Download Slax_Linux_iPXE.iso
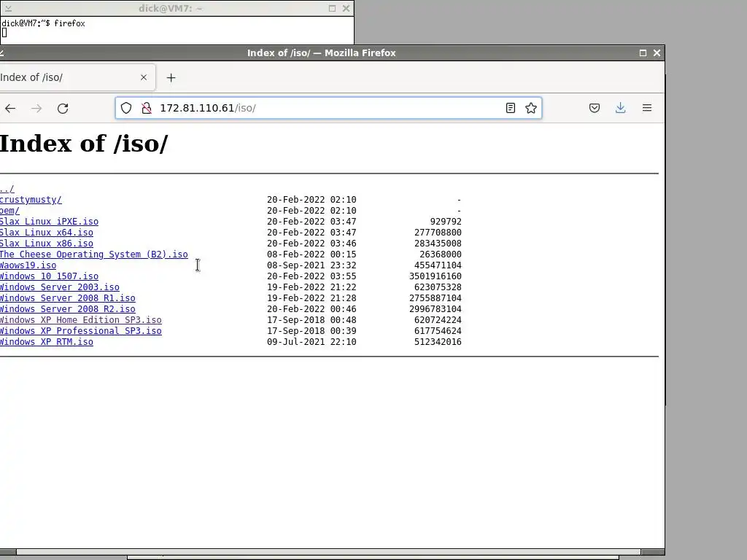Screen dimensions: 747x560 point(49,222)
